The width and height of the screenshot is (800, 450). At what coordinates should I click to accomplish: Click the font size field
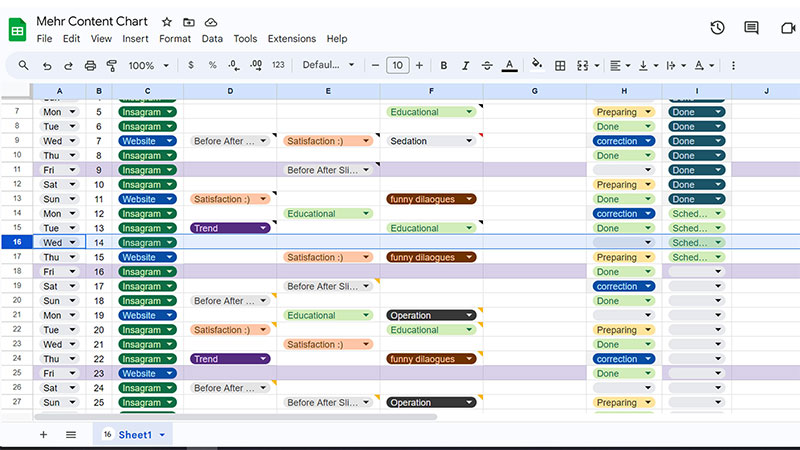click(397, 65)
